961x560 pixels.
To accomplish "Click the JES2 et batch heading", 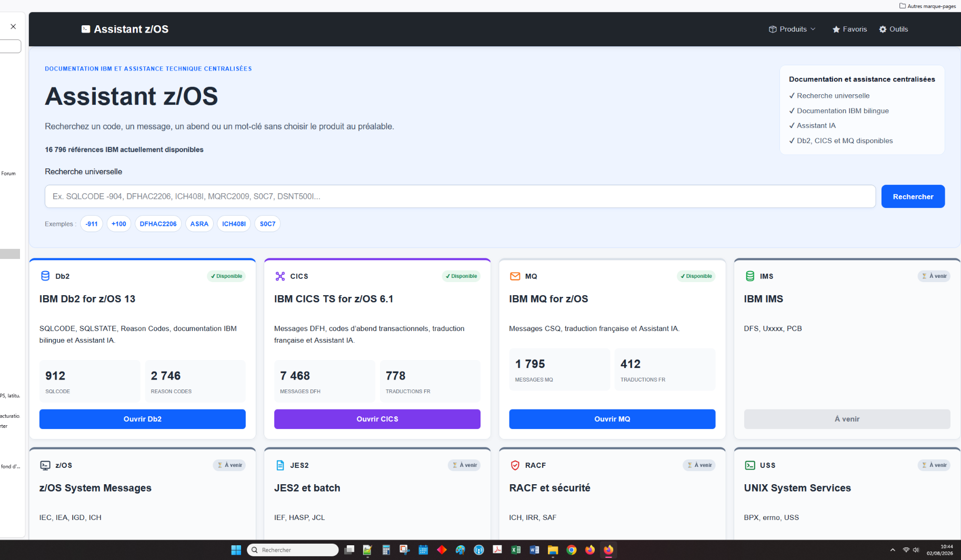I will [307, 488].
